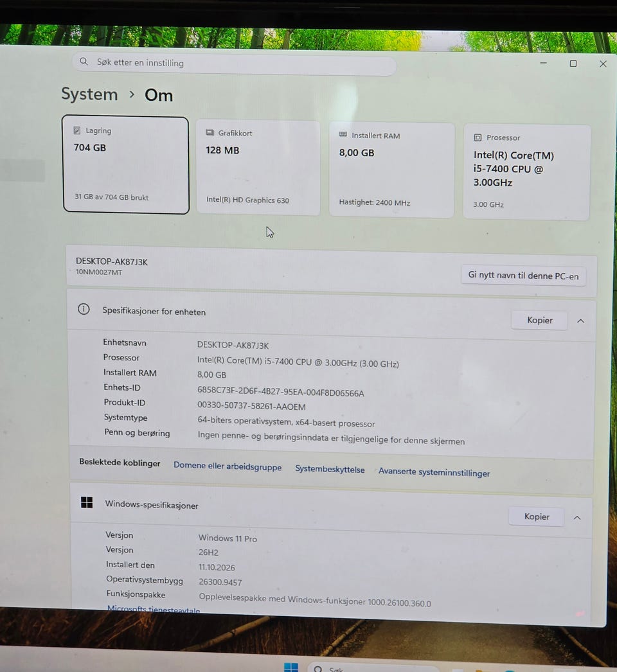The height and width of the screenshot is (672, 617).
Task: Close the settings window
Action: point(603,64)
